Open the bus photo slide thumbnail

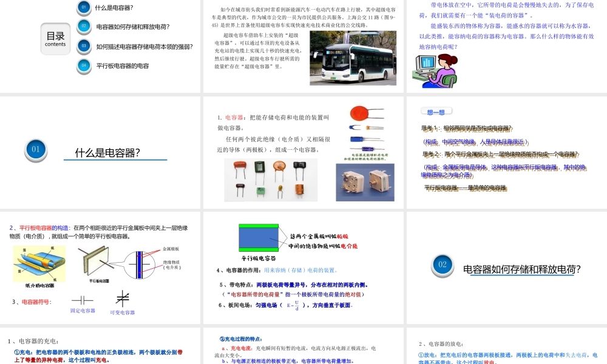click(303, 45)
